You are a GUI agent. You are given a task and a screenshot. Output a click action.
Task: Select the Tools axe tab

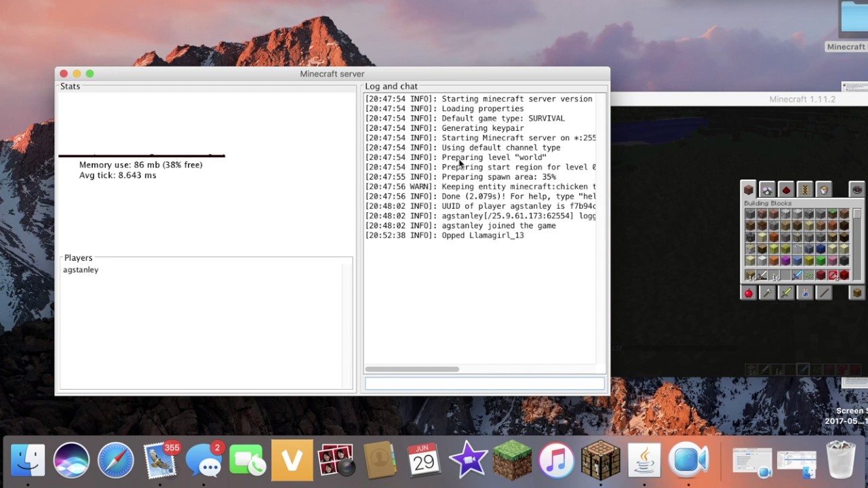[x=767, y=293]
